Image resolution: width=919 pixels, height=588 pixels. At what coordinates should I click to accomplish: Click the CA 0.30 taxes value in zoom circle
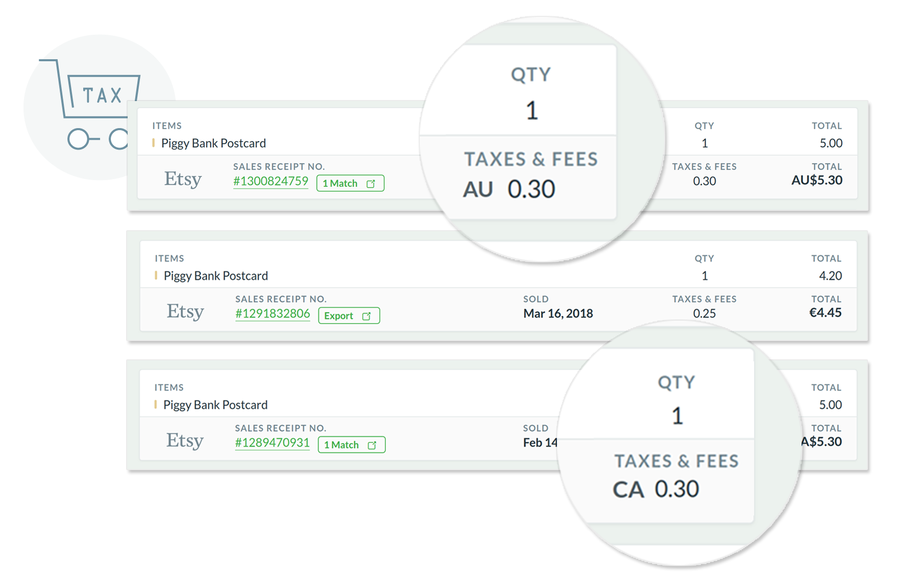[x=657, y=488]
